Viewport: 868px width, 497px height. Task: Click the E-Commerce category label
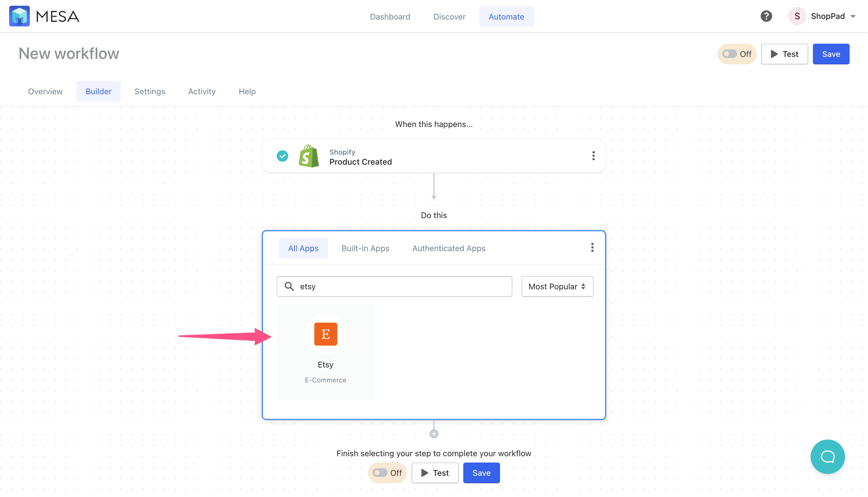pyautogui.click(x=326, y=380)
